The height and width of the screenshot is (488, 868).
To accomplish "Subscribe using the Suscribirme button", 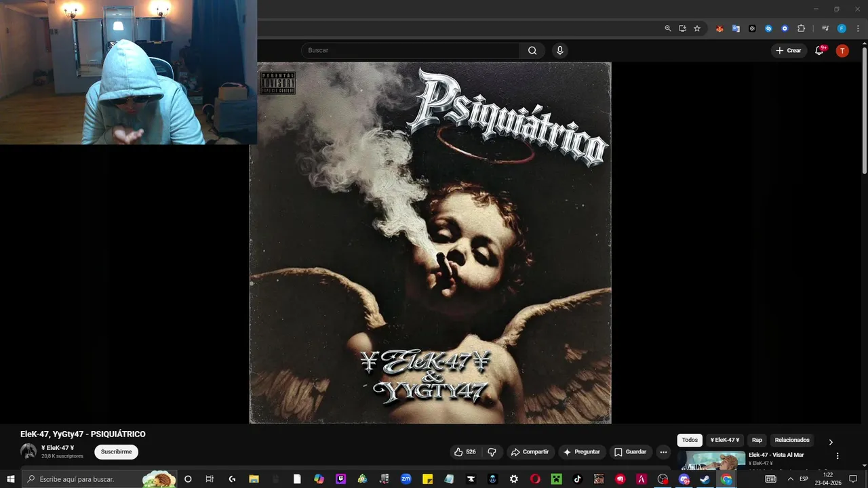I will [116, 452].
